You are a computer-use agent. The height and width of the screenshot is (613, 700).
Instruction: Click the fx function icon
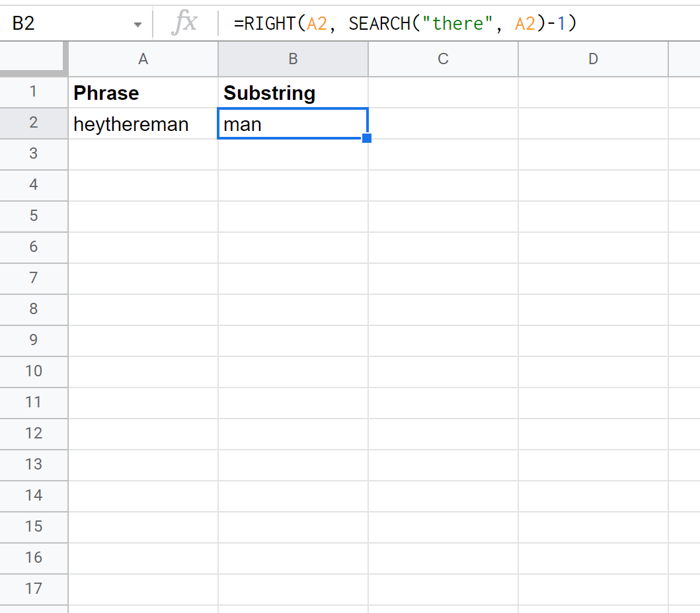click(x=184, y=23)
